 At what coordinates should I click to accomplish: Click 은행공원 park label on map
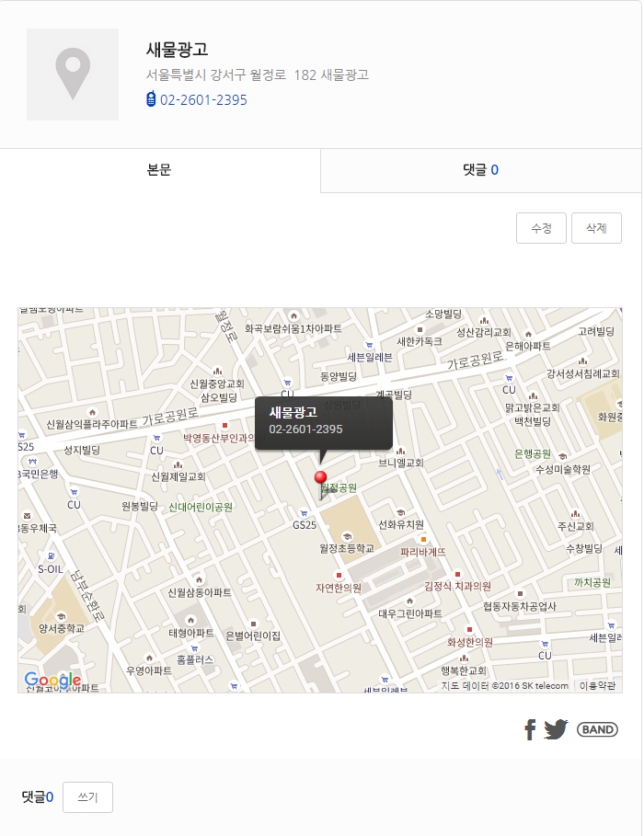tap(533, 453)
